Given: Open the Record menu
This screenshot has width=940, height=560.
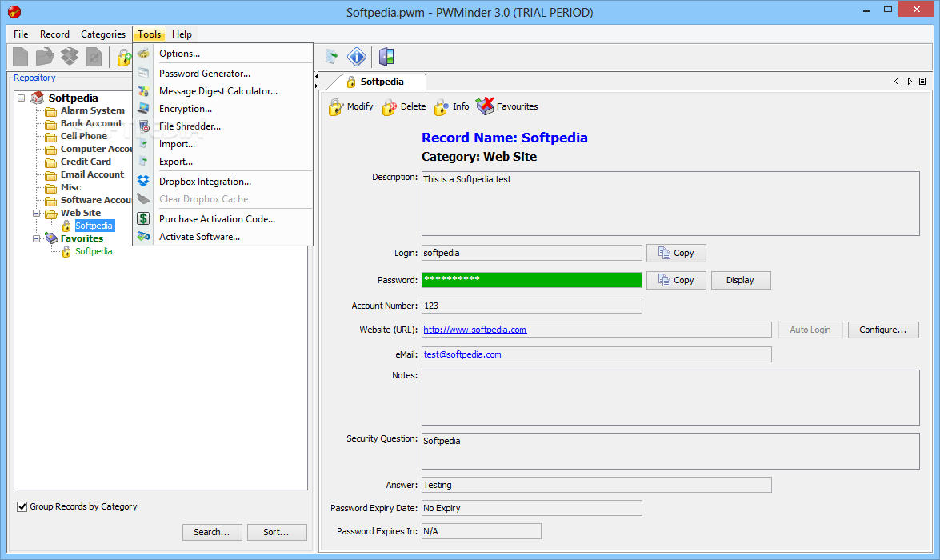Looking at the screenshot, I should click(x=54, y=34).
